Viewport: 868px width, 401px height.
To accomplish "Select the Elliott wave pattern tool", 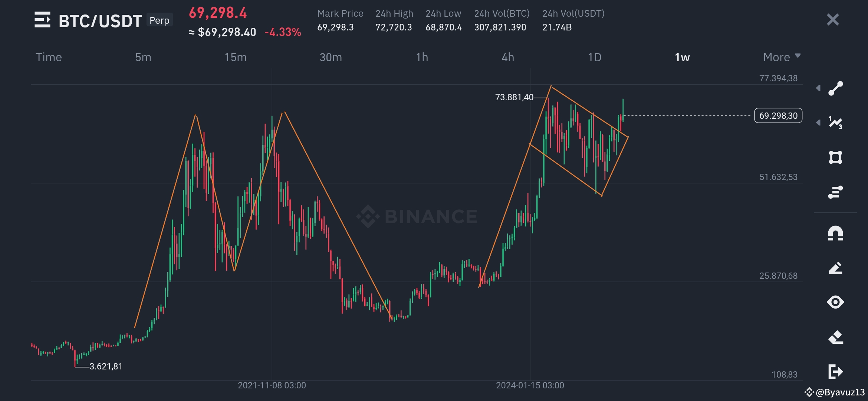I will point(835,123).
